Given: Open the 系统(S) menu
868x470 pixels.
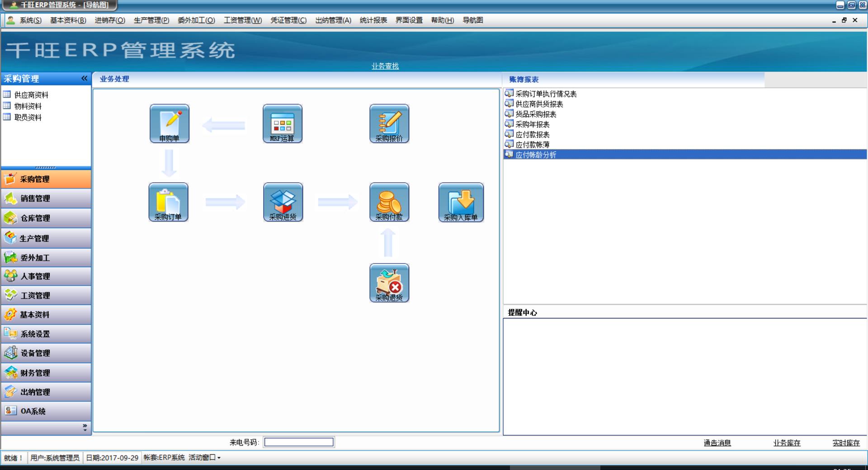Looking at the screenshot, I should (x=30, y=20).
